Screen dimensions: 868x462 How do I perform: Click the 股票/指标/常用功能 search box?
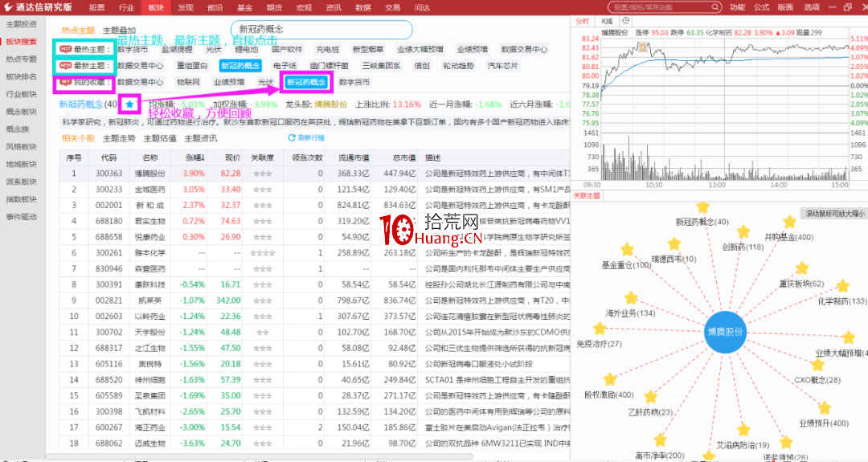(665, 7)
